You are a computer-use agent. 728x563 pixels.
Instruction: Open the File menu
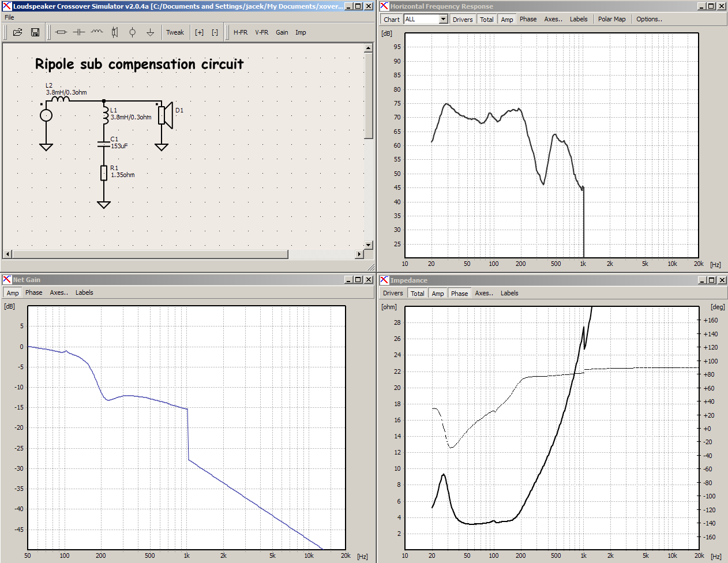click(x=9, y=17)
